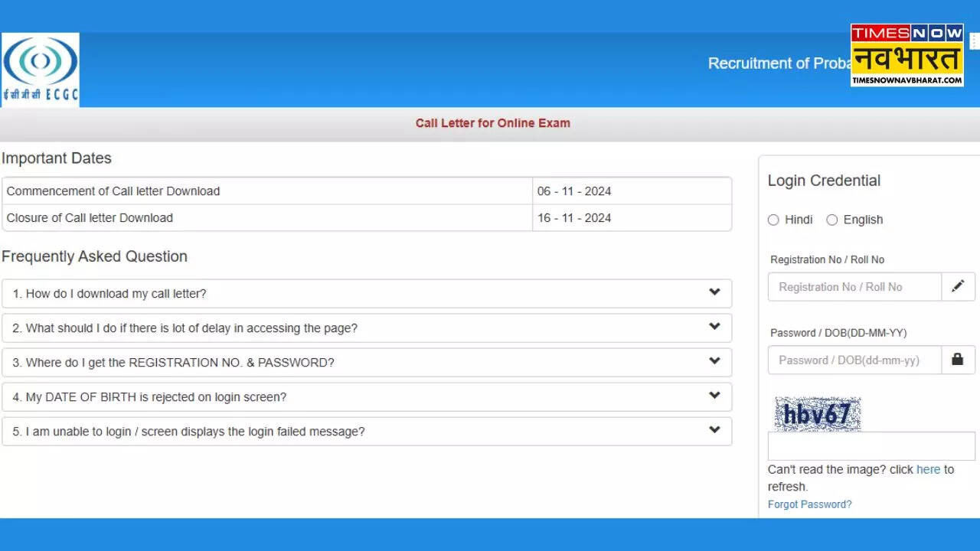This screenshot has height=551, width=980.
Task: Expand "How do I download my call letter?"
Action: coord(109,294)
